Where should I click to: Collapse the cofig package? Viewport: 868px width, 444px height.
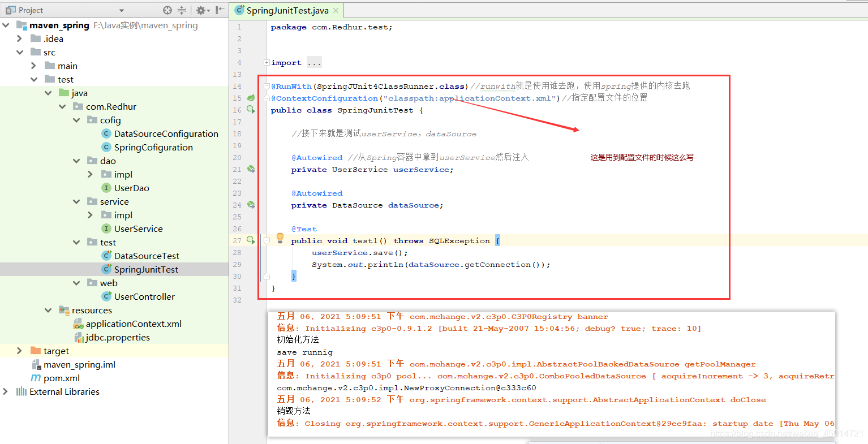[x=76, y=120]
